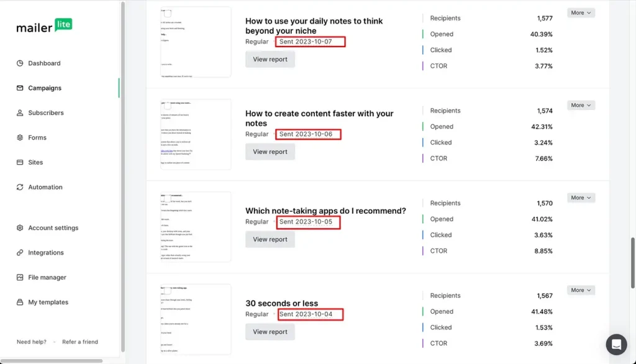Image resolution: width=636 pixels, height=364 pixels.
Task: Tick checkbox on daily notes campaign thumbnail
Action: tap(168, 14)
